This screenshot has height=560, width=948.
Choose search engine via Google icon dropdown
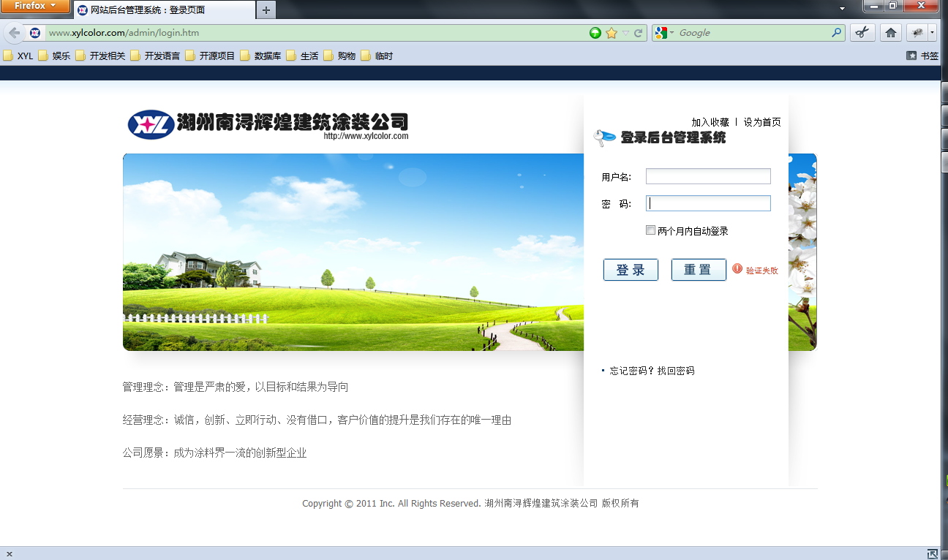664,33
